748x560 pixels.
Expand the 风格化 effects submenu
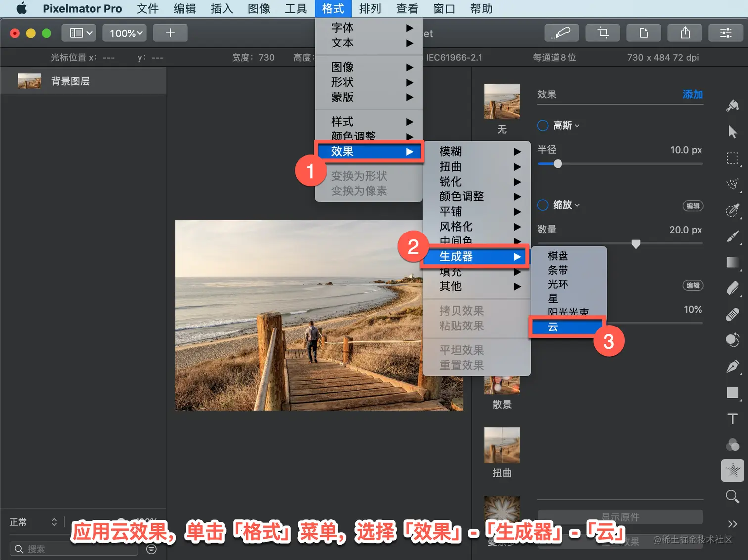477,227
